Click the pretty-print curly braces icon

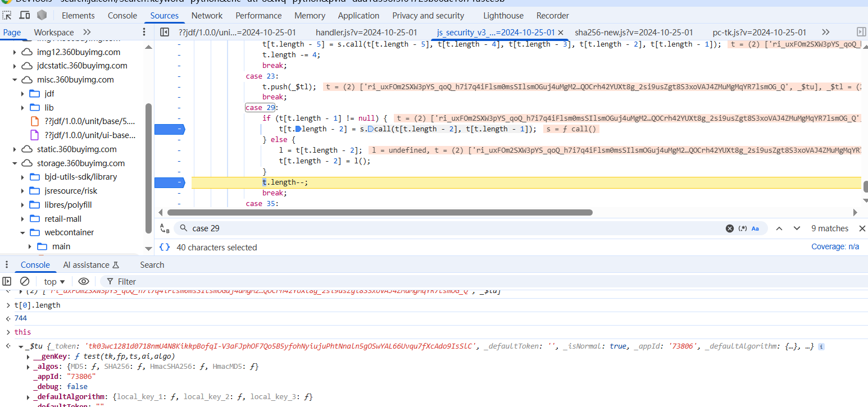[x=165, y=247]
